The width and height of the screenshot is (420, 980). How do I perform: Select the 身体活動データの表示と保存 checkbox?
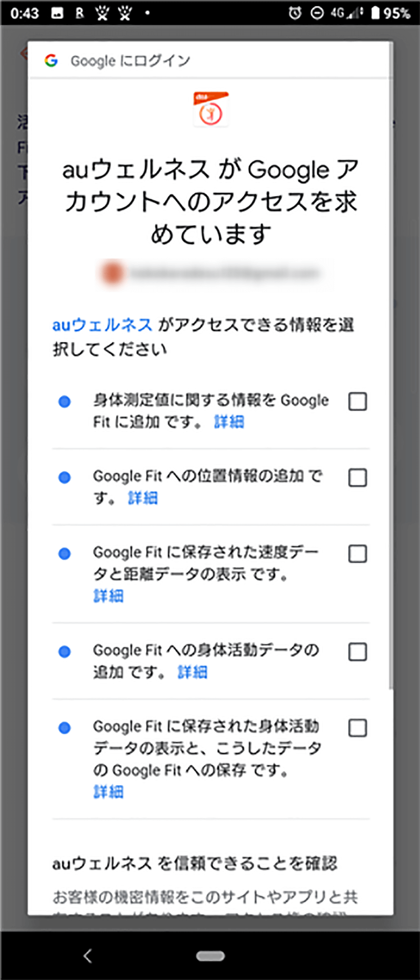(358, 728)
